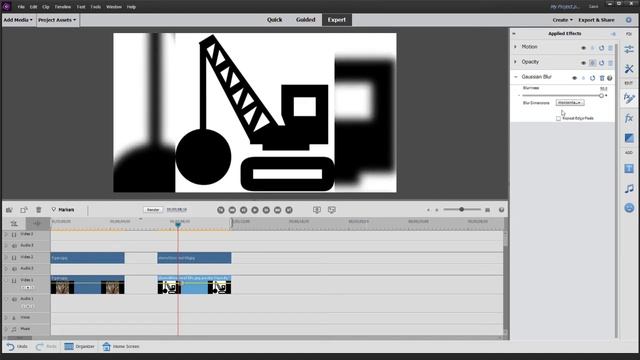Click the Render button
This screenshot has width=640, height=360.
[153, 210]
